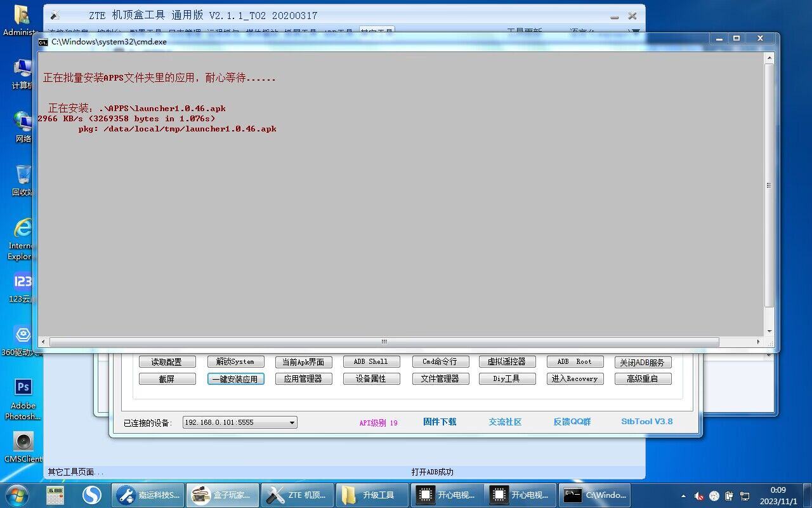Click the ZTE tool window title icon
Image resolution: width=812 pixels, height=508 pixels.
coord(55,15)
